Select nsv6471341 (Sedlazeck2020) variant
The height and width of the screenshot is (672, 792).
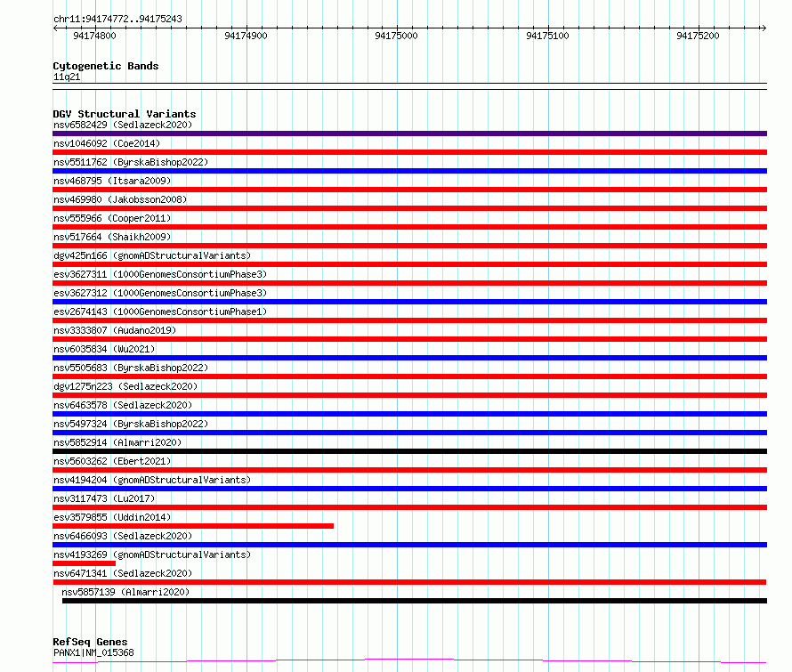(x=123, y=573)
